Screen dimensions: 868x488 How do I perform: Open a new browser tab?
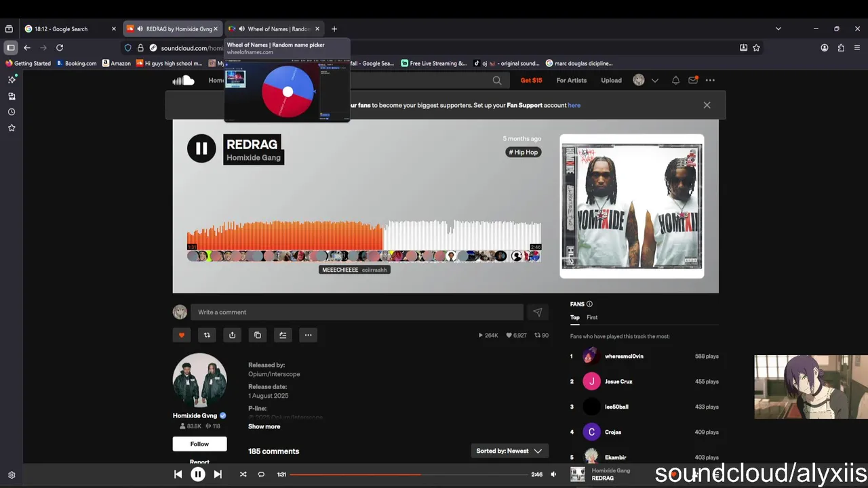[334, 28]
